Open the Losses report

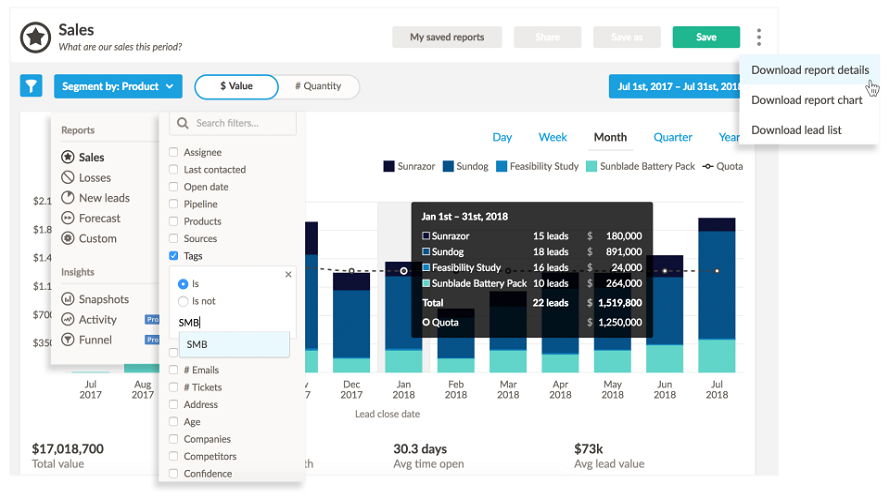(94, 178)
